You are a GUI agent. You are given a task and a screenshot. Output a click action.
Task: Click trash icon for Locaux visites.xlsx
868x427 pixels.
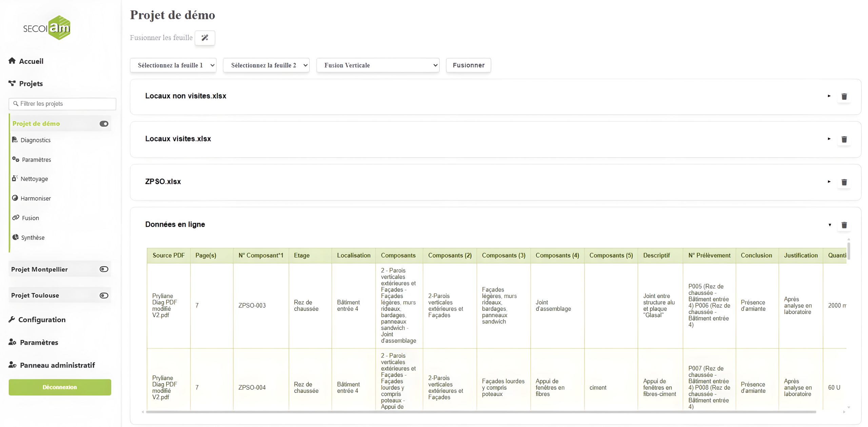pyautogui.click(x=844, y=139)
